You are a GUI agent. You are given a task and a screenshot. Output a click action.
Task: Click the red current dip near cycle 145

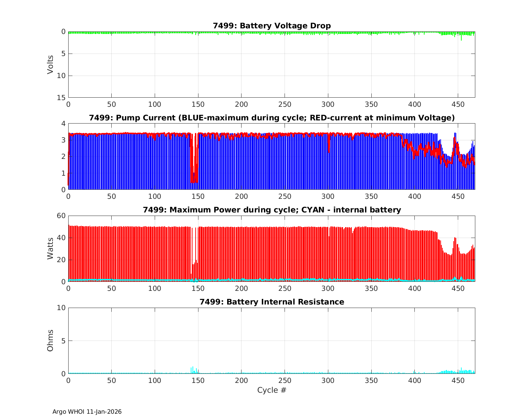(192, 175)
